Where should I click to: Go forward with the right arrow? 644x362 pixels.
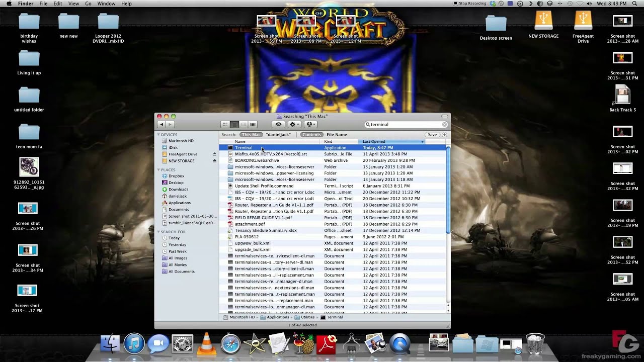point(171,124)
